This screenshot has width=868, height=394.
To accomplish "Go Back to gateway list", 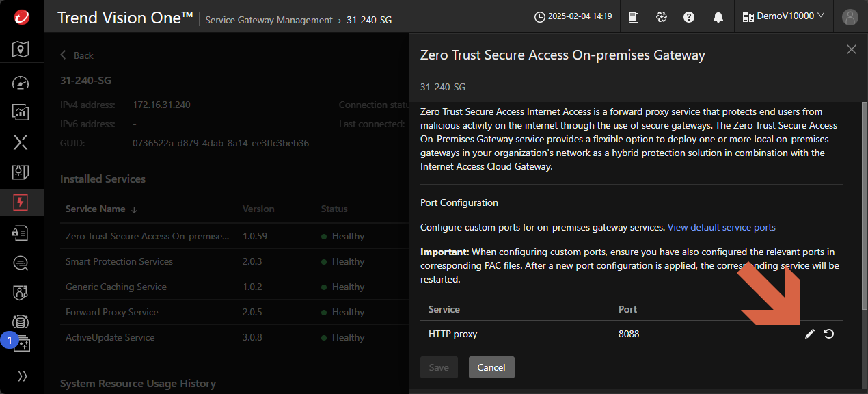I will pyautogui.click(x=77, y=55).
